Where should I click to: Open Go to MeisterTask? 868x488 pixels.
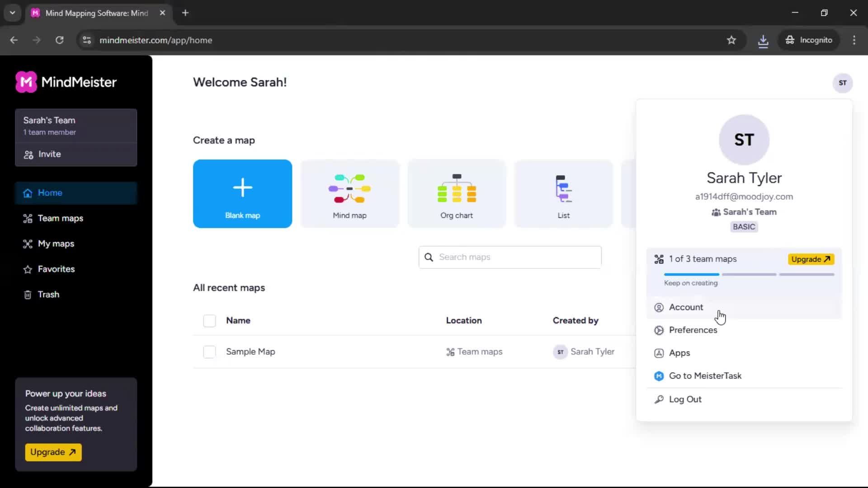pos(704,375)
